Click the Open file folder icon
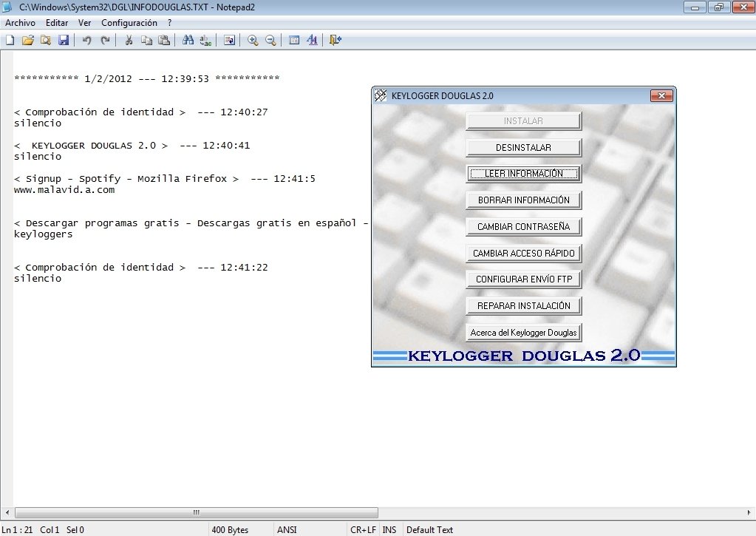 [28, 41]
